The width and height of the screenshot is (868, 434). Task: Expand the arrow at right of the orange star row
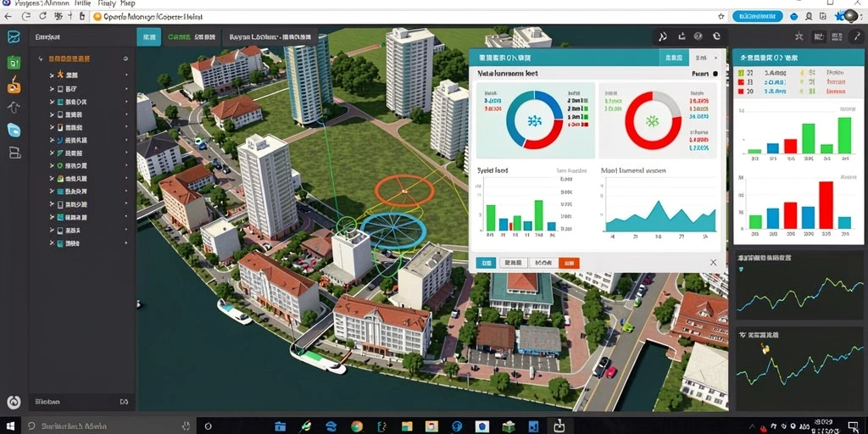click(x=126, y=75)
